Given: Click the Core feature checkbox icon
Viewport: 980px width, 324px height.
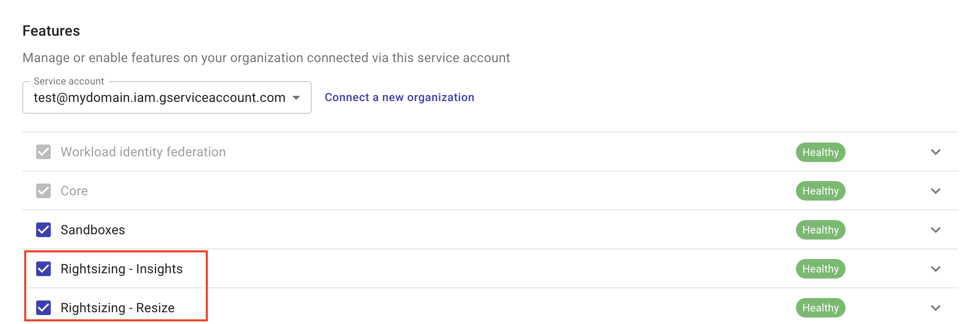Looking at the screenshot, I should click(43, 191).
